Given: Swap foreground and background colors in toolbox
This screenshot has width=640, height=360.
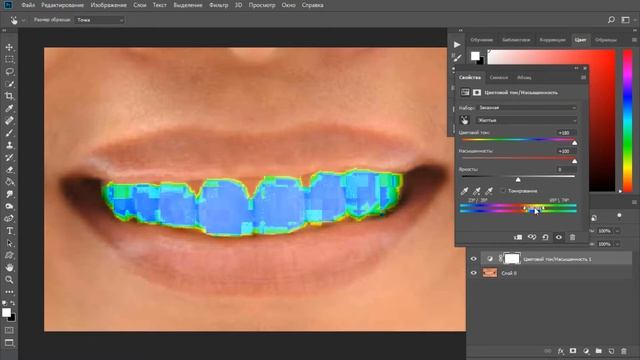Looking at the screenshot, I should pos(13,303).
